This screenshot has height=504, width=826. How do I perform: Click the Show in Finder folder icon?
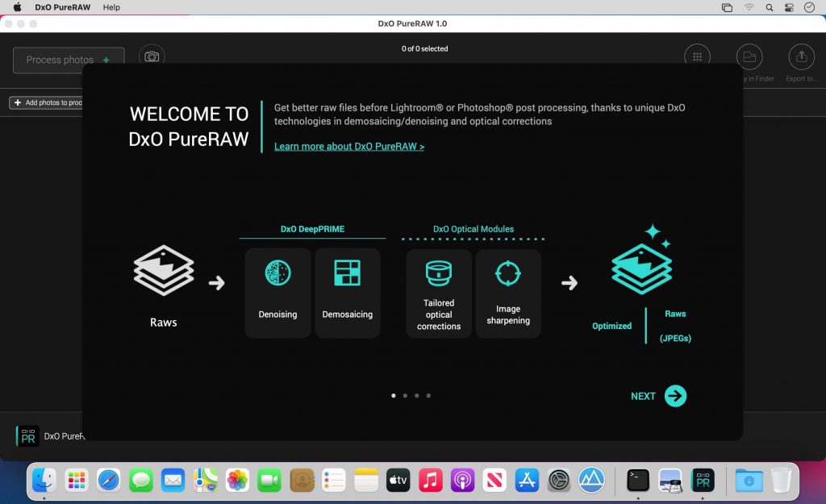click(749, 56)
